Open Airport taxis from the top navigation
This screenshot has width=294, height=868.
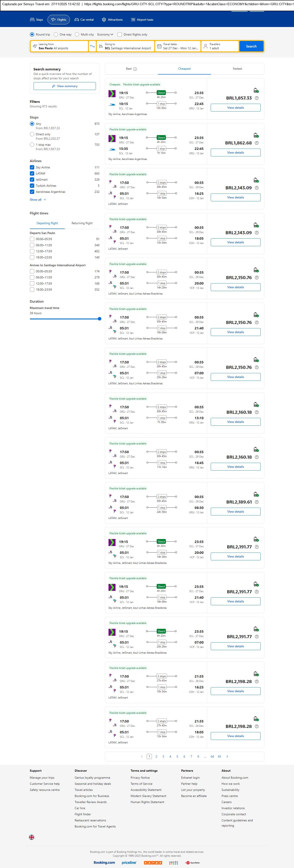pos(142,20)
